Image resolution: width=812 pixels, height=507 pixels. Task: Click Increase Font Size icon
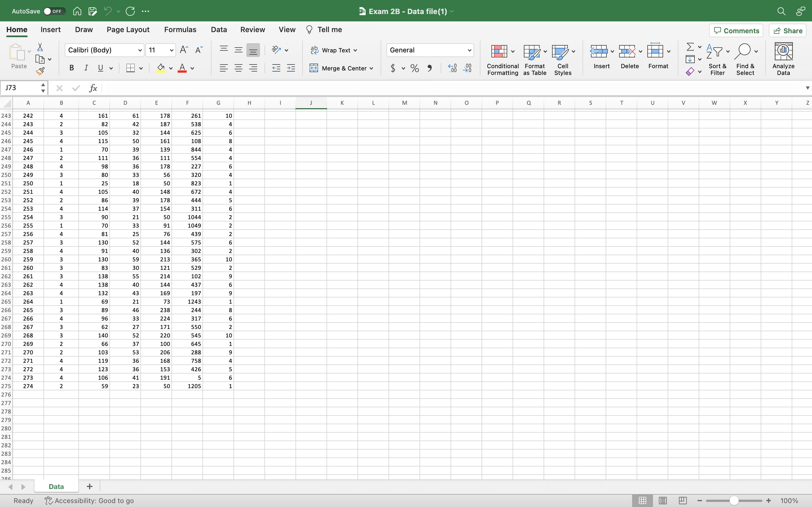184,50
